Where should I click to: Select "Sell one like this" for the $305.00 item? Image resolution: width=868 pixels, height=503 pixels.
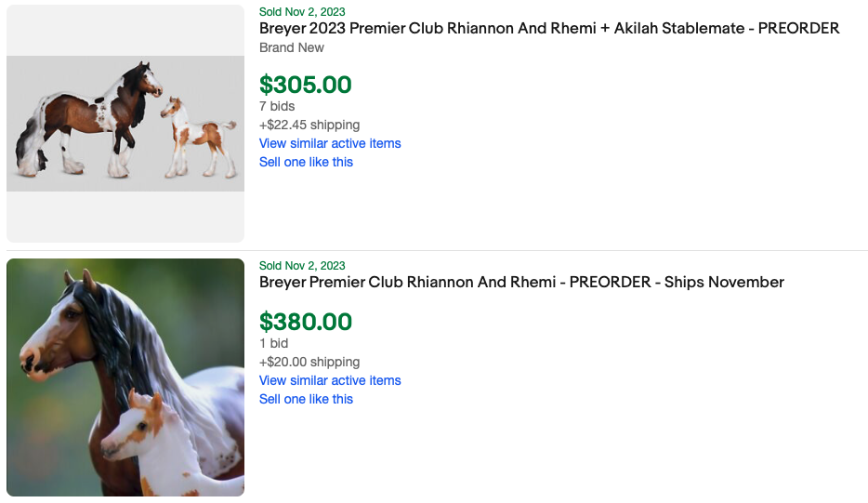tap(306, 162)
